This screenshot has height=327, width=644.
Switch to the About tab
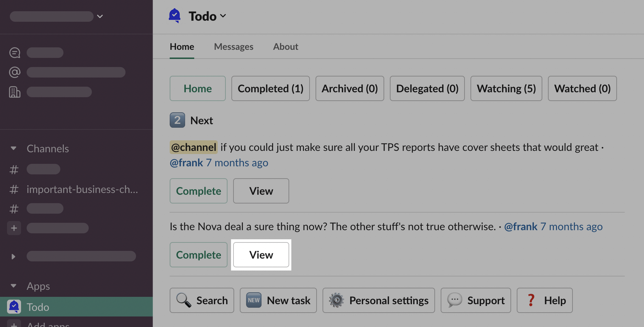(x=285, y=47)
